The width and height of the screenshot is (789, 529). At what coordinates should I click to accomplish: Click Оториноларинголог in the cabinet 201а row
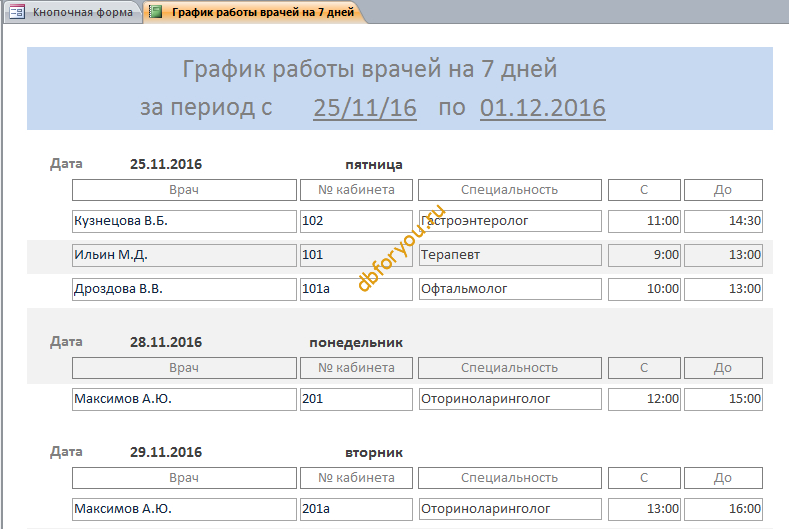pos(510,509)
